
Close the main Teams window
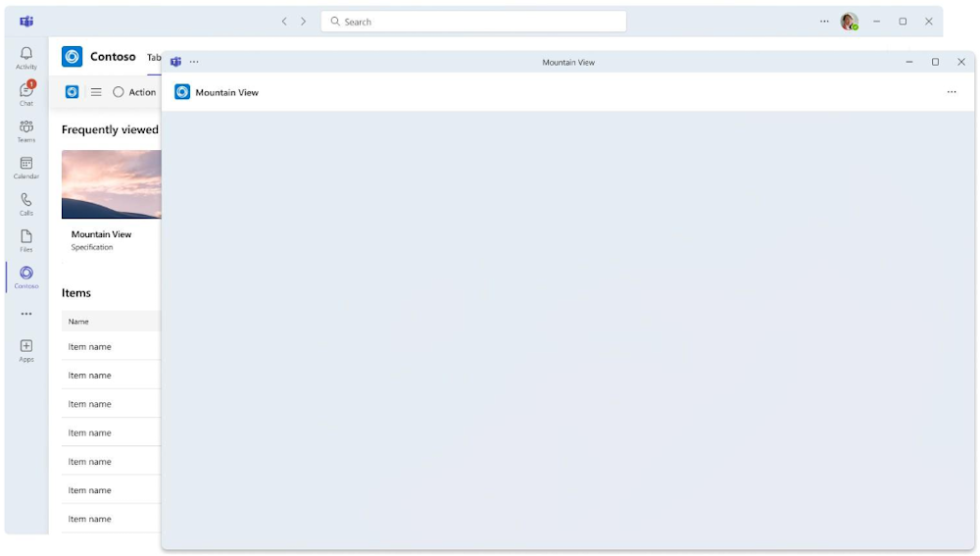point(929,22)
